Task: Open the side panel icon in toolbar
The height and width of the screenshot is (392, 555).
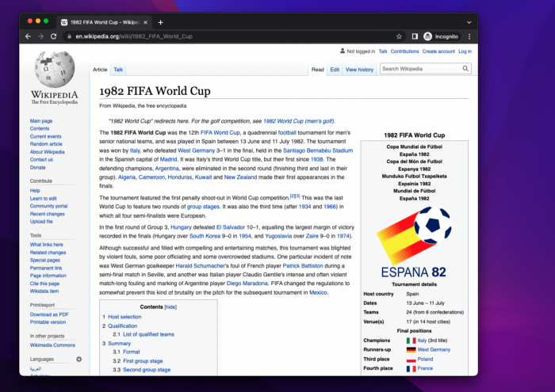Action: coord(415,36)
